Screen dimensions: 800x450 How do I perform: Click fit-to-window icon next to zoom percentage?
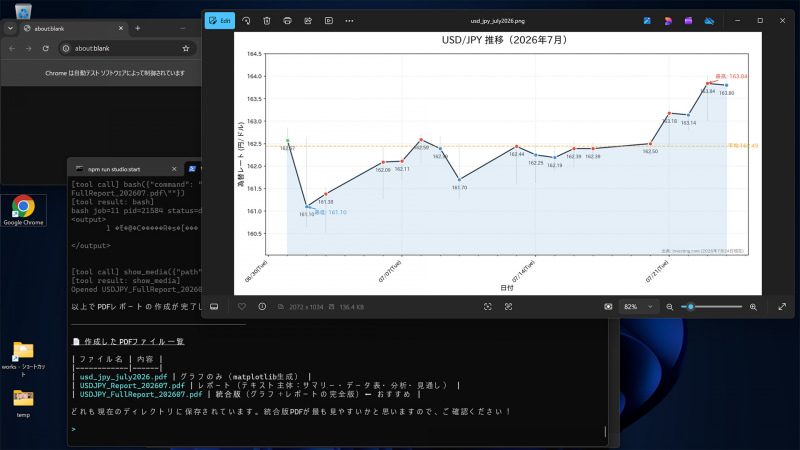point(608,307)
